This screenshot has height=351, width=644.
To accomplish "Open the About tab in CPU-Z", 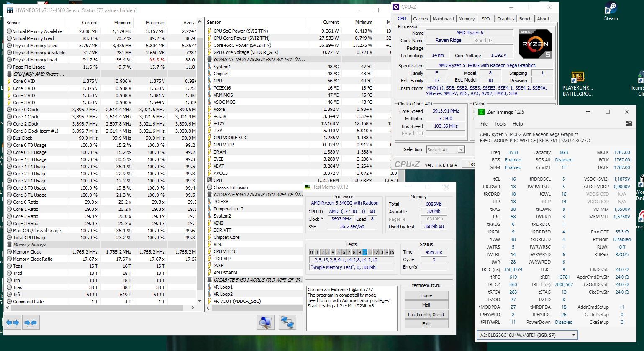I will tap(543, 19).
